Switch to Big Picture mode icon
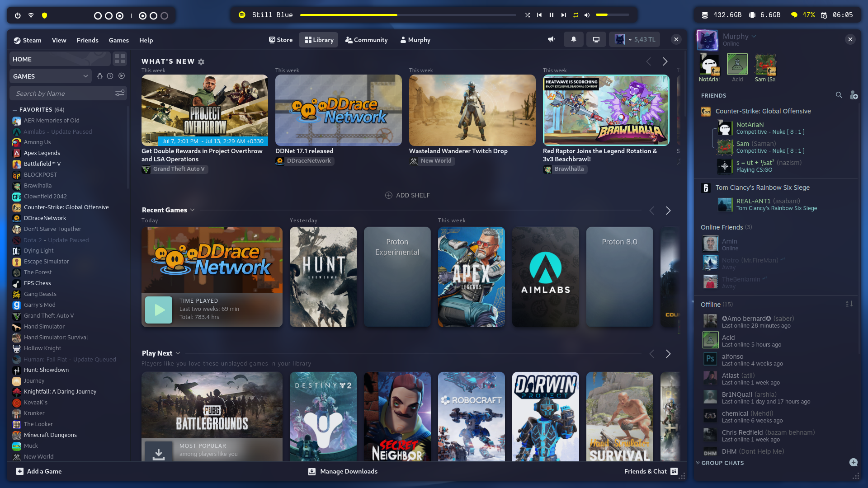The width and height of the screenshot is (868, 488). point(596,39)
